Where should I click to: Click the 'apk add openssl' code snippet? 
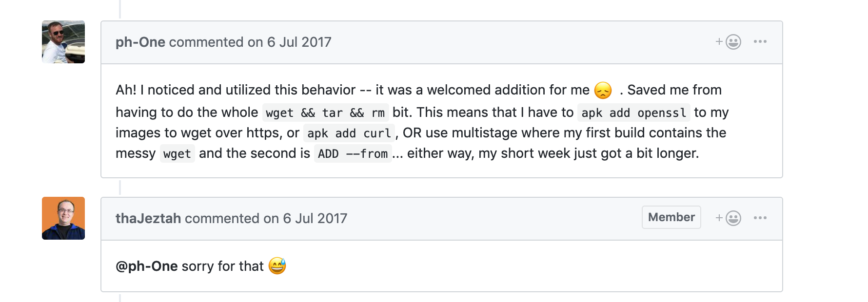click(x=633, y=113)
